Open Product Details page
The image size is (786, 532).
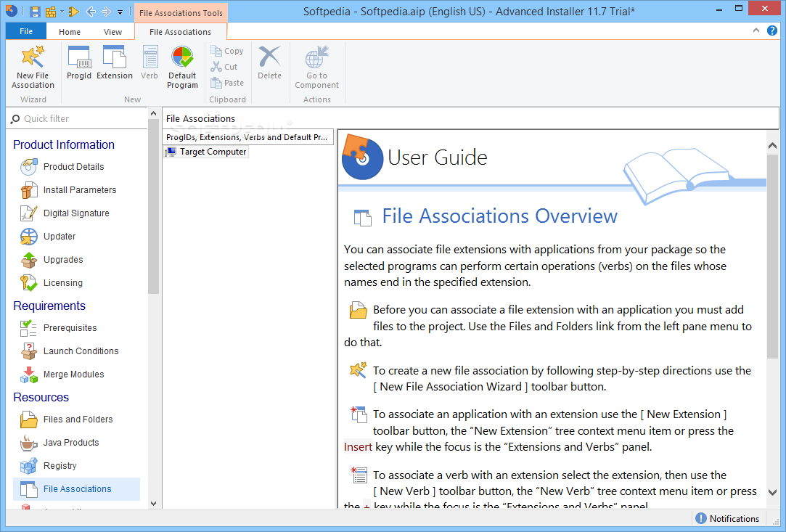[74, 166]
